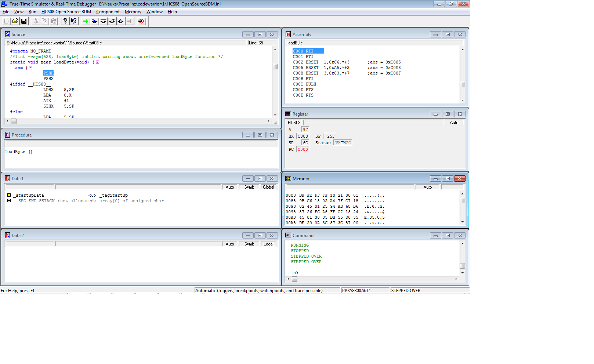594x364 pixels.
Task: Click the Data:1 window title icon
Action: 7,178
